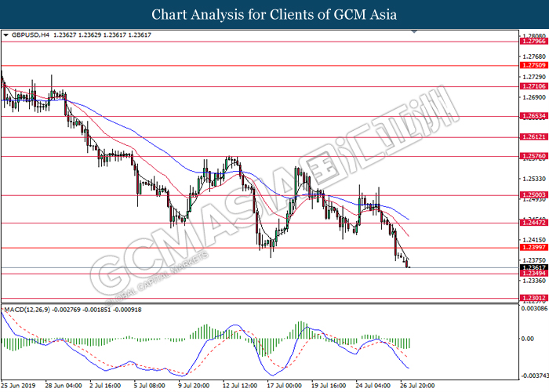Select the 1.27509 red price tag
Image resolution: width=549 pixels, height=392 pixels.
click(x=533, y=67)
